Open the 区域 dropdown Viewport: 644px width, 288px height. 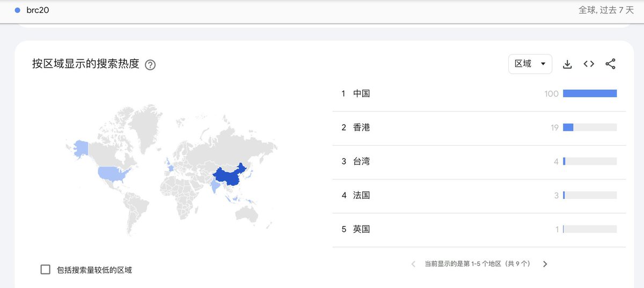[530, 64]
